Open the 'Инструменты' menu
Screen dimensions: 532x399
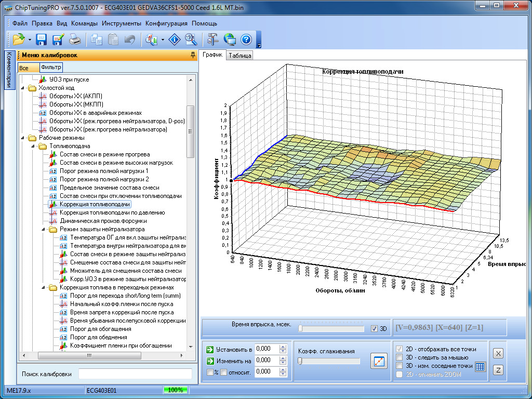coord(121,23)
